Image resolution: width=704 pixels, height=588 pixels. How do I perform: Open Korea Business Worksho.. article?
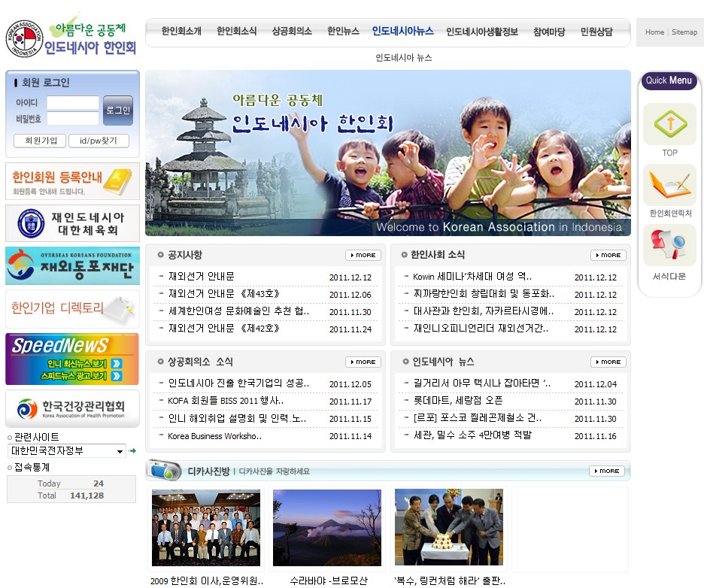click(x=214, y=436)
